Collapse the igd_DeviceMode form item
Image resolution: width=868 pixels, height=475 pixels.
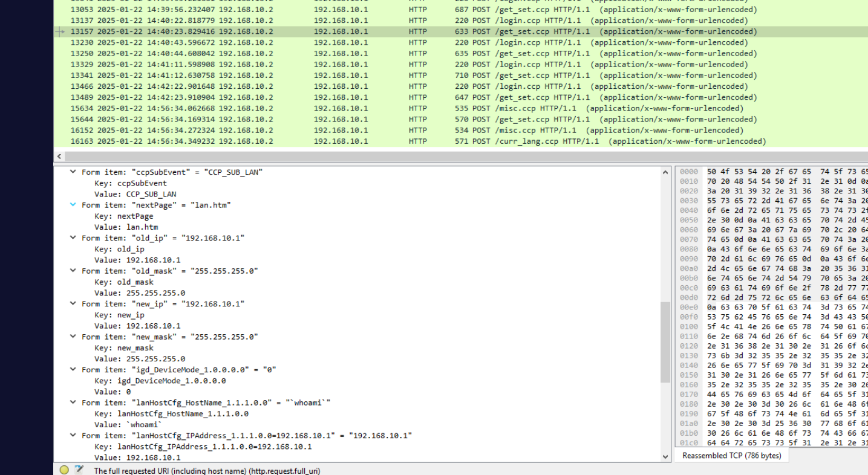click(73, 370)
